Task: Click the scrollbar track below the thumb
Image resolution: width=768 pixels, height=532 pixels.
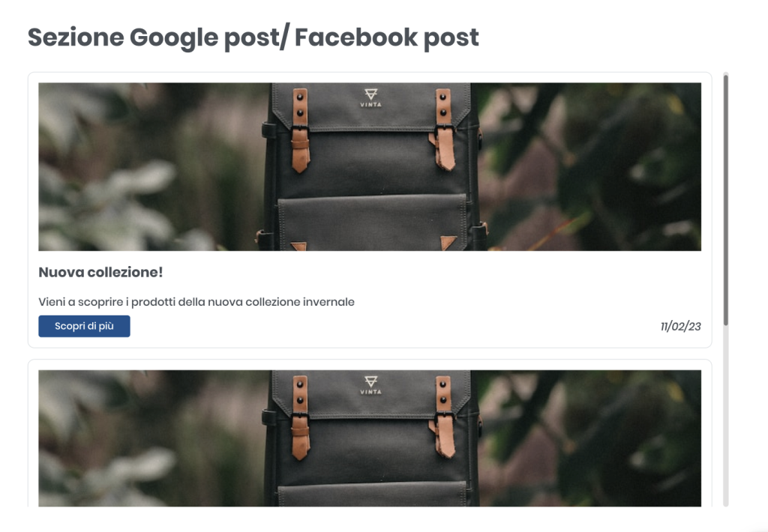Action: (x=726, y=416)
